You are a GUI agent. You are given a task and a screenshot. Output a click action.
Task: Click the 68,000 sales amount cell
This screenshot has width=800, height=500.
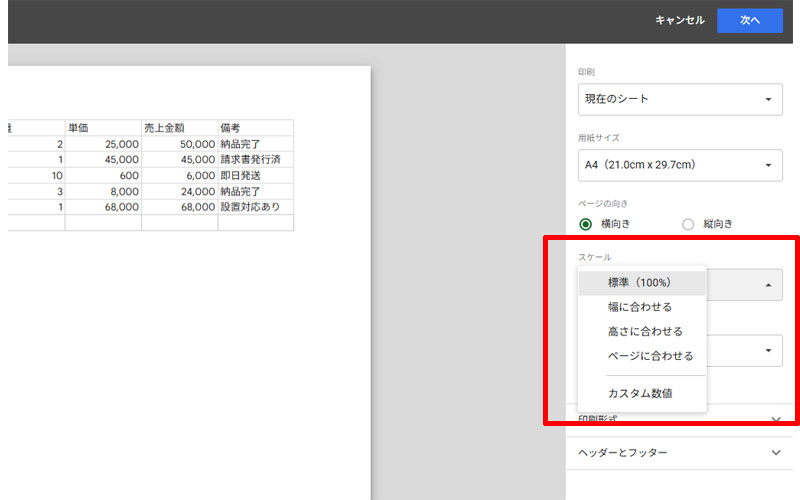180,207
